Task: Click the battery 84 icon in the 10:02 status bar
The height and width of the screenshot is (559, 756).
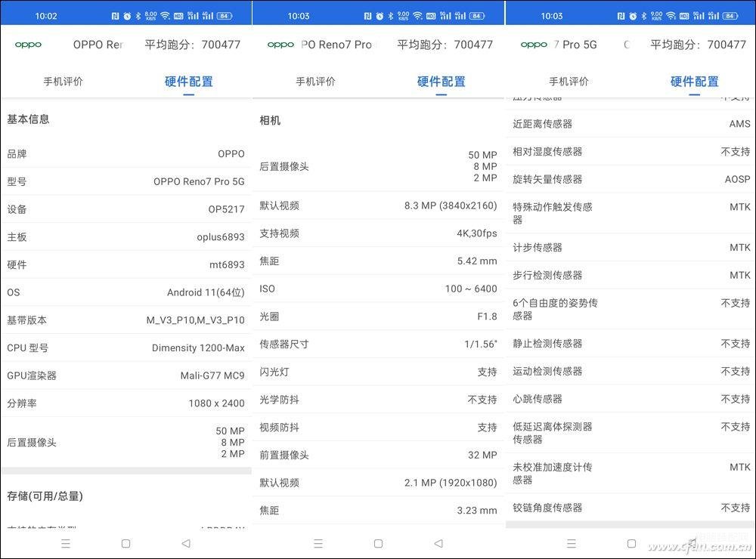Action: 225,16
